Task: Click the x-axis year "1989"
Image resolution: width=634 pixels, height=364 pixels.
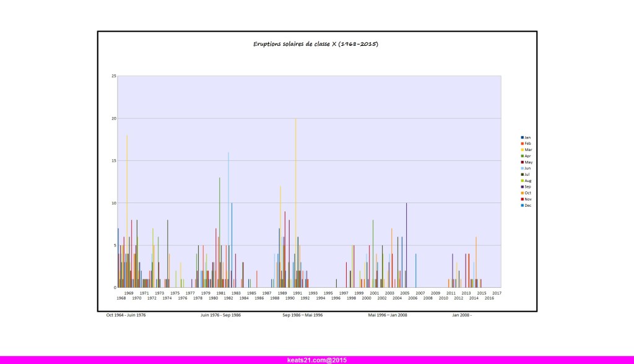Action: click(282, 293)
